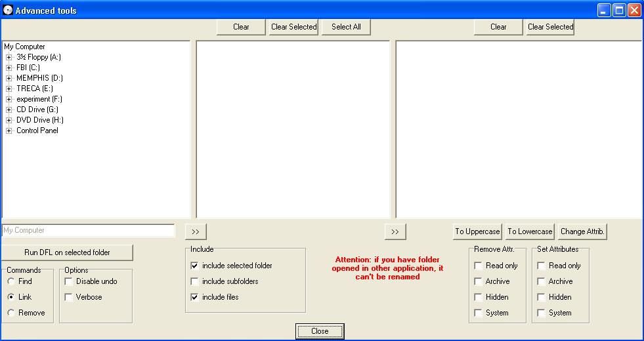Click the To Uppercase button
The image size is (644, 341).
477,231
